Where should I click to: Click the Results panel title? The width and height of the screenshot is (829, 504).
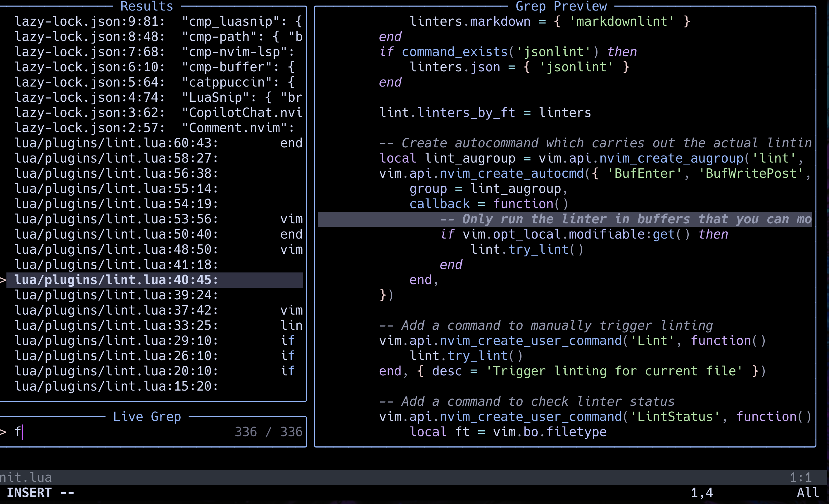coord(147,6)
